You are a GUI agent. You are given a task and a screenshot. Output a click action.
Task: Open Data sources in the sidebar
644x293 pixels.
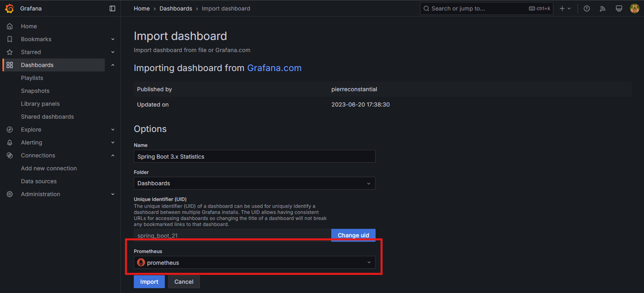click(39, 181)
